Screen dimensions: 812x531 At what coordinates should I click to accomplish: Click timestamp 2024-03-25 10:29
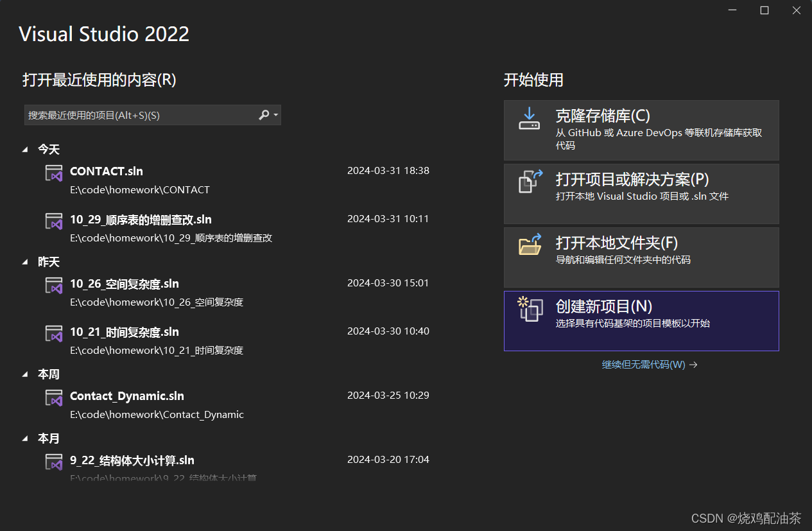[x=388, y=396]
